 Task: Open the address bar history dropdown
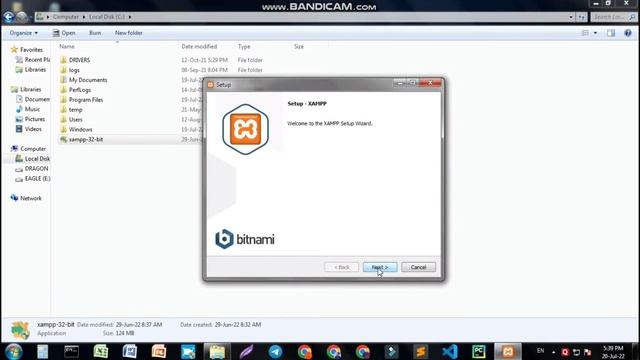(x=571, y=17)
